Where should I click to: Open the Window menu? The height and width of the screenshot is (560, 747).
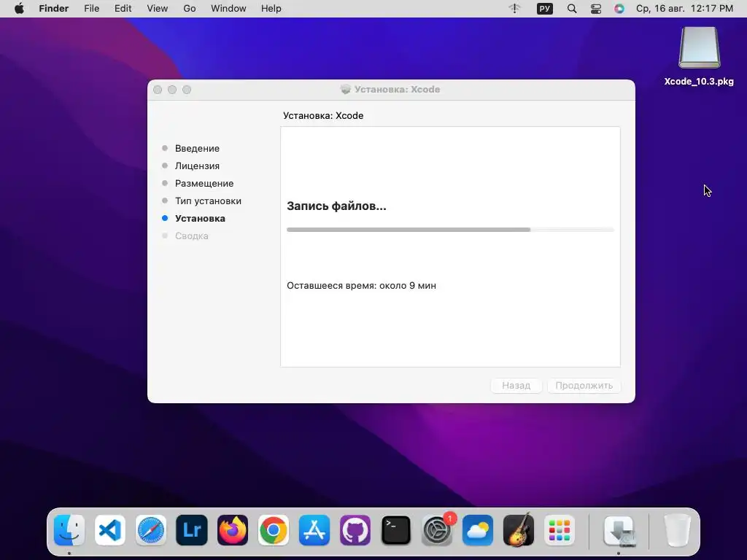click(228, 9)
